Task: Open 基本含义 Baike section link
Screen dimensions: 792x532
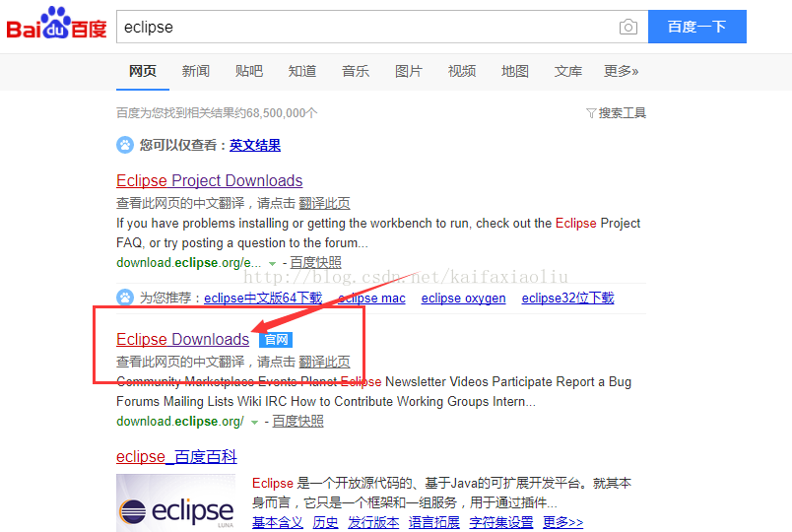Action: pyautogui.click(x=278, y=522)
